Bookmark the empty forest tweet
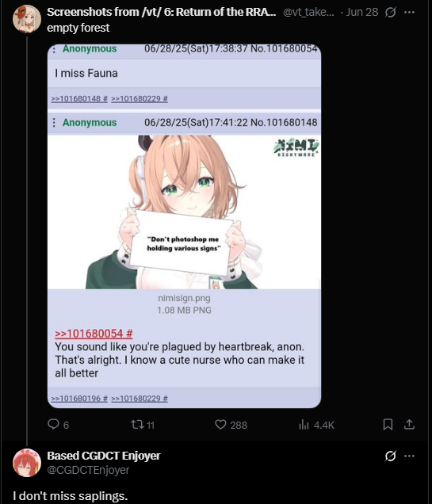Image resolution: width=432 pixels, height=504 pixels. point(388,425)
